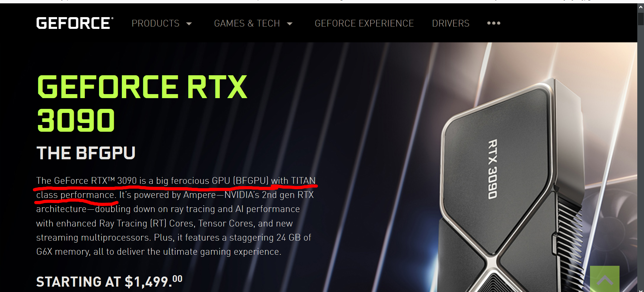Viewport: 644px width, 292px height.
Task: Click the RTX 3090 label on the card
Action: 492,169
